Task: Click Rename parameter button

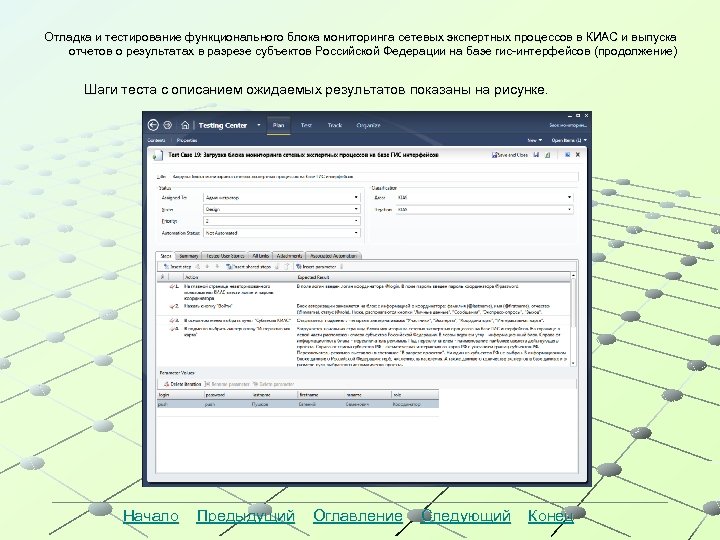Action: (x=227, y=384)
